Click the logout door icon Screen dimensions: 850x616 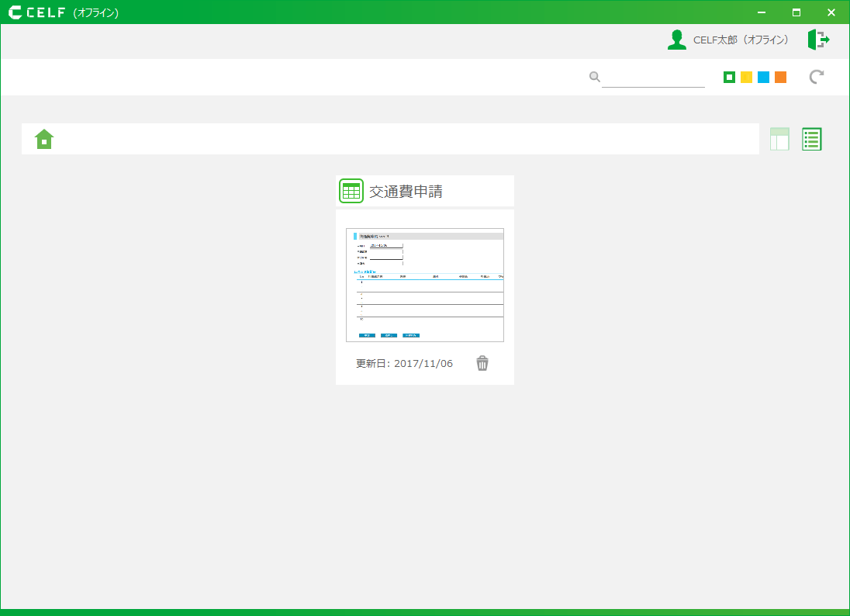(818, 40)
